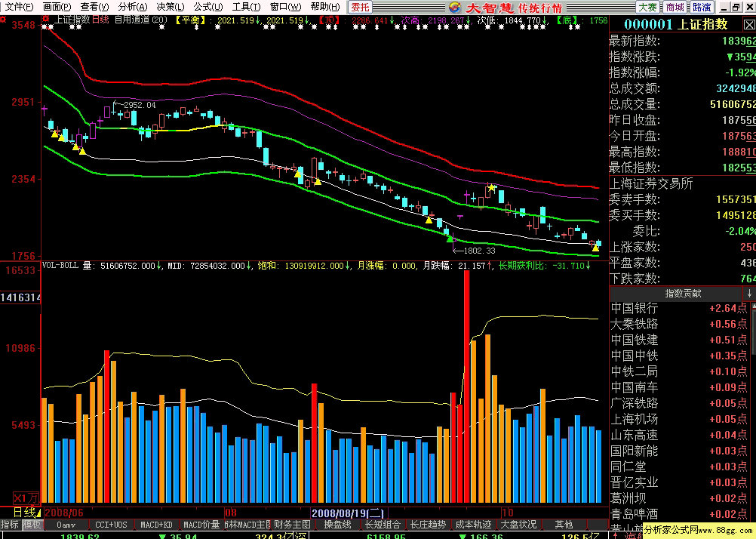Open the 文件(F) menu

(x=19, y=7)
